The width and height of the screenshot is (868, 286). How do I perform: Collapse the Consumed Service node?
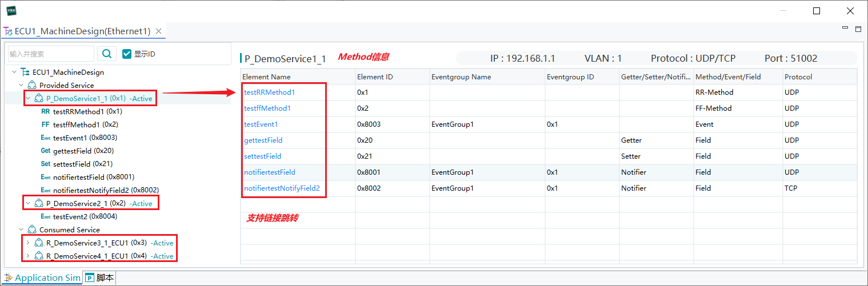coord(22,229)
